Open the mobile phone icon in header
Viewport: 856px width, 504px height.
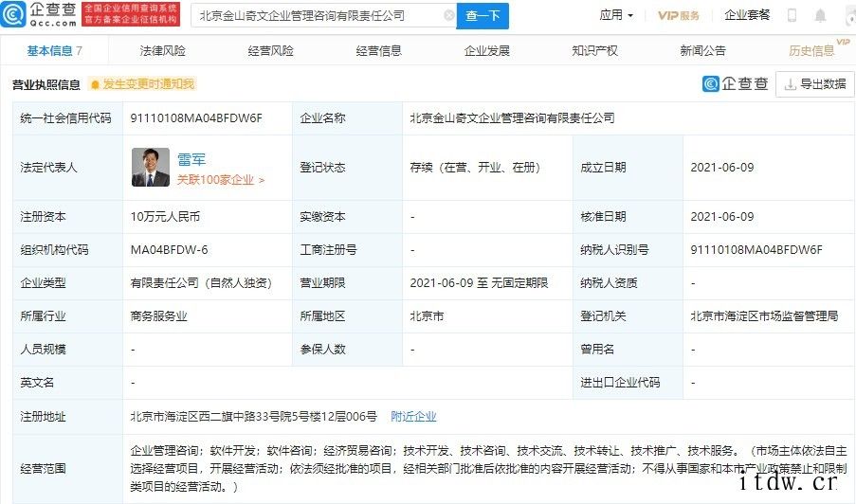pyautogui.click(x=792, y=15)
